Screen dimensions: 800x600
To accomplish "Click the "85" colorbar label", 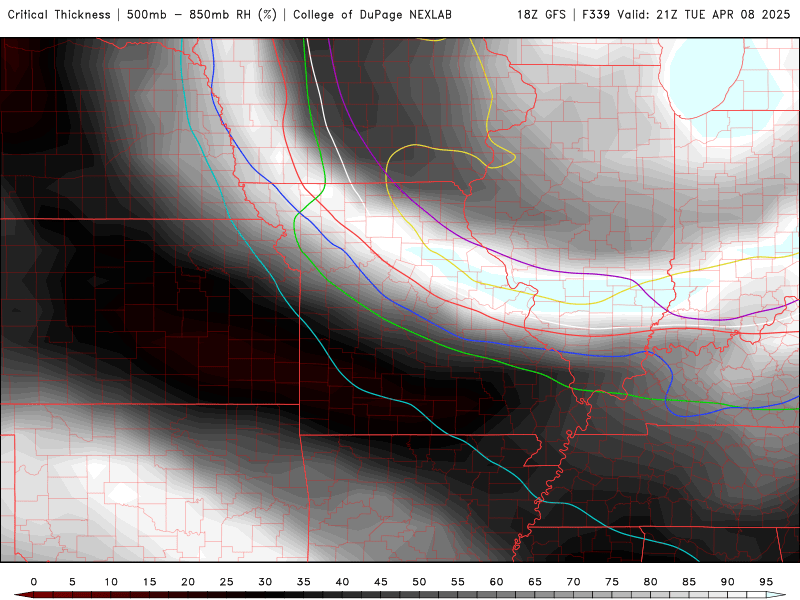I will (689, 582).
